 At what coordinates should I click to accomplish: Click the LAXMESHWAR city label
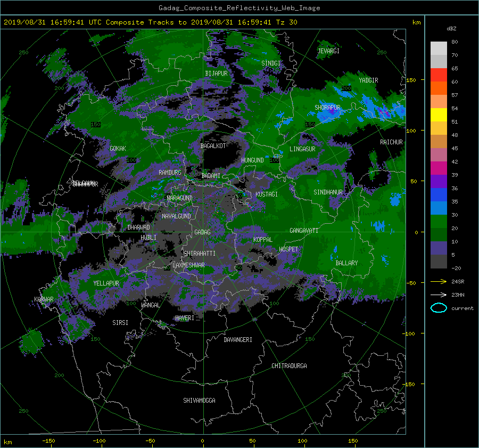click(x=188, y=265)
